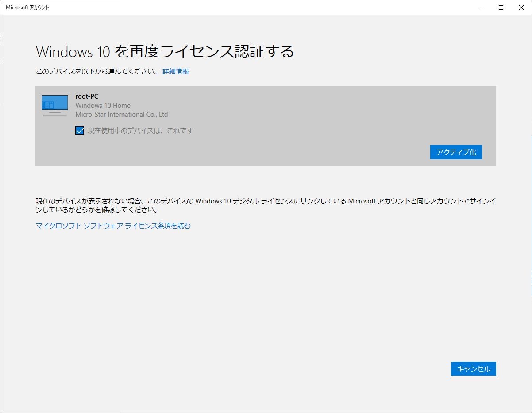532x413 pixels.
Task: Click the キャンセル button
Action: (x=474, y=369)
